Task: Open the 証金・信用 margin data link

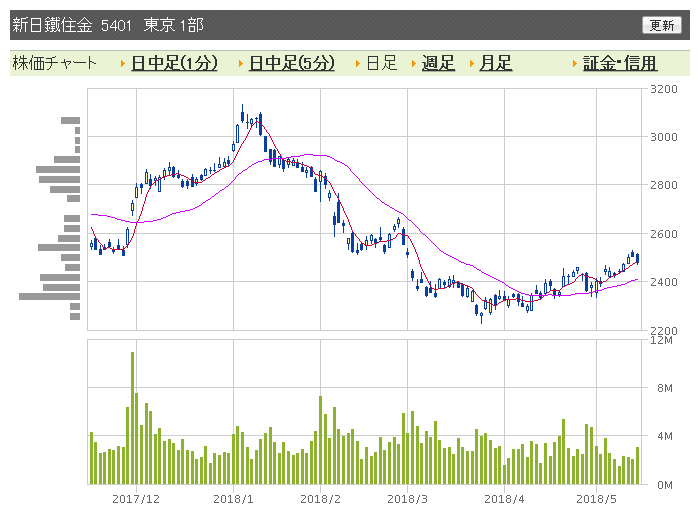Action: pyautogui.click(x=620, y=63)
